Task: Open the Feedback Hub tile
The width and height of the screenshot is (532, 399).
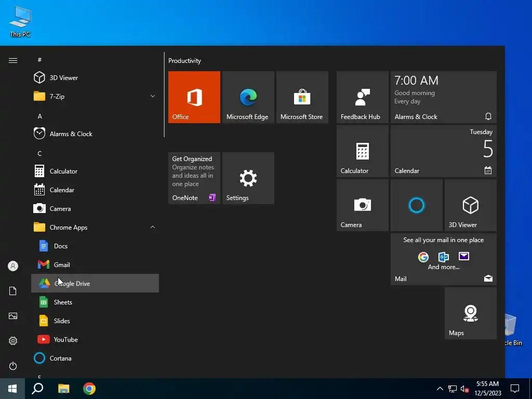Action: [362, 97]
